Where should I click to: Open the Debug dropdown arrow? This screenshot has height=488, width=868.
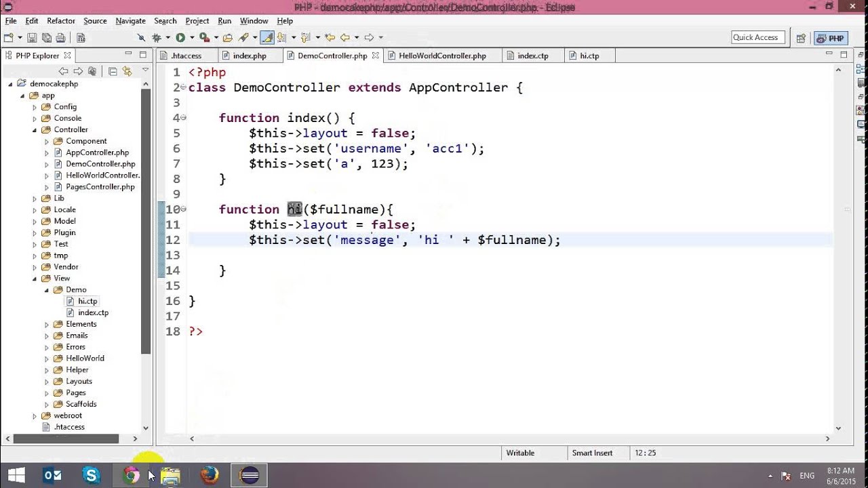pos(167,38)
